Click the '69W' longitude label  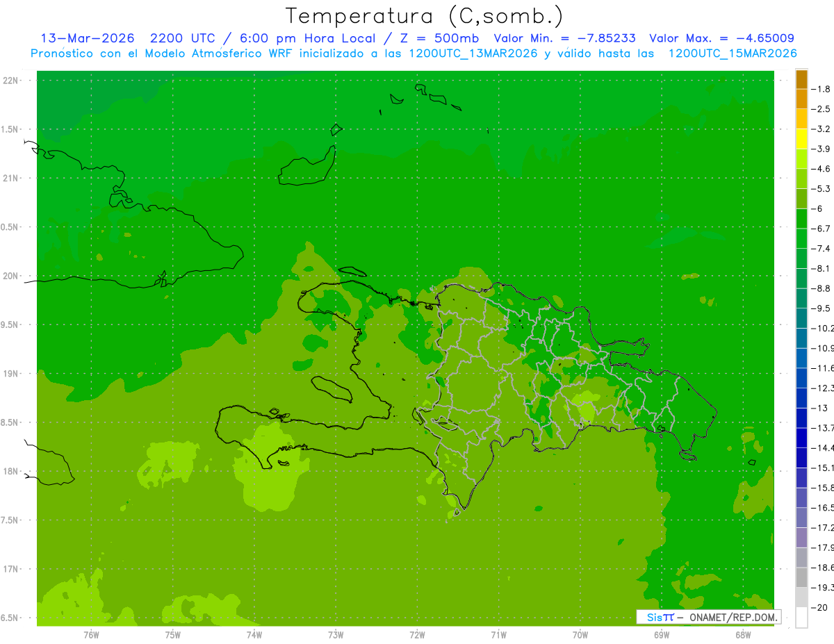pyautogui.click(x=662, y=634)
